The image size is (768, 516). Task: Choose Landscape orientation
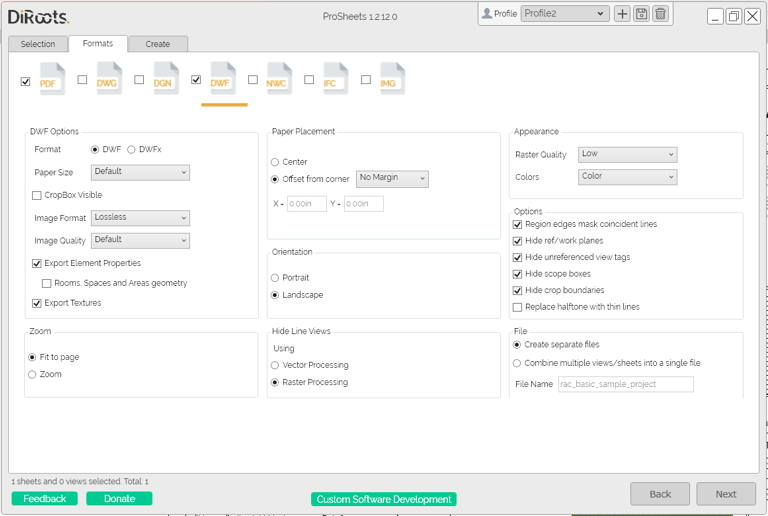click(x=275, y=295)
